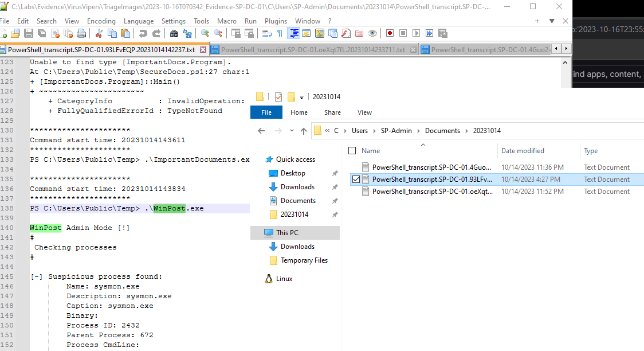Open the Edit menu in Notepad++

(x=23, y=21)
